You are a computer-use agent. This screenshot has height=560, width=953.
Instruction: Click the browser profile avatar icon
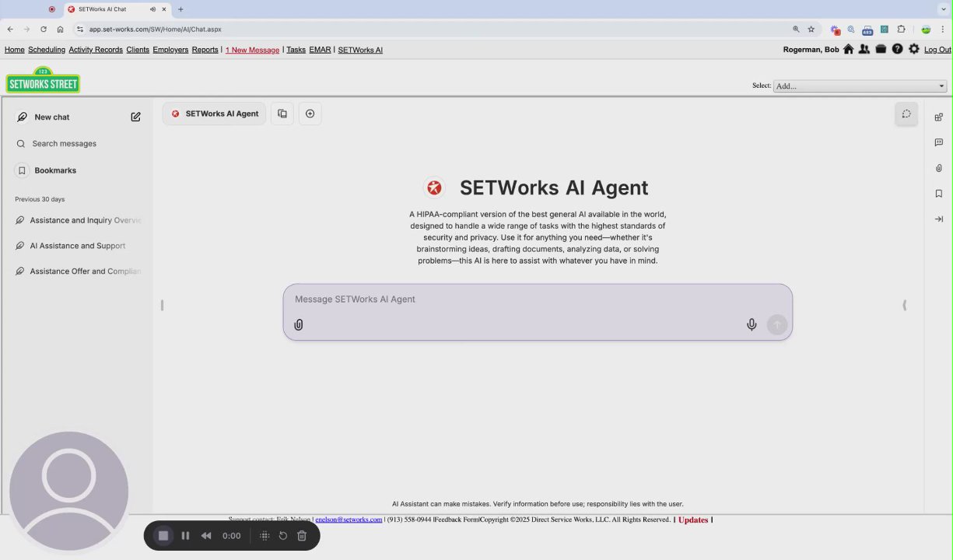pyautogui.click(x=926, y=30)
